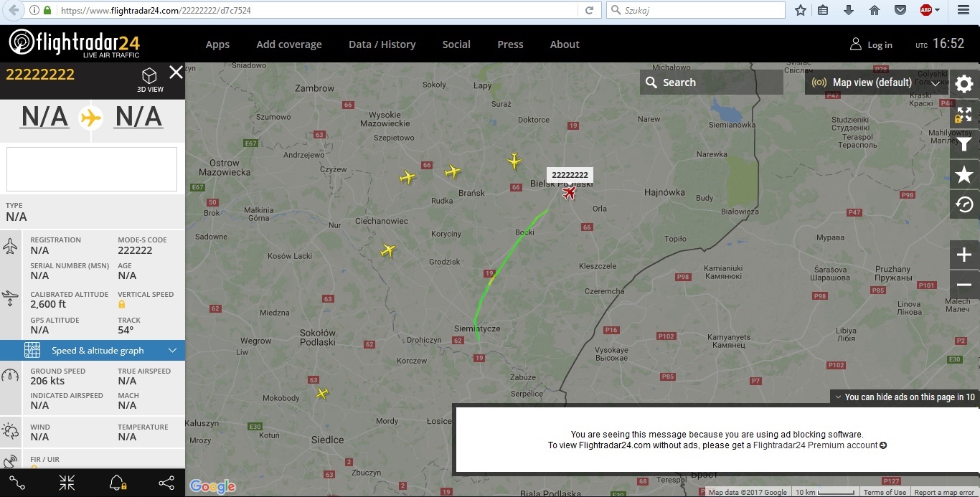Click the alert bell icon in bottom bar
This screenshot has height=497, width=980.
(117, 483)
